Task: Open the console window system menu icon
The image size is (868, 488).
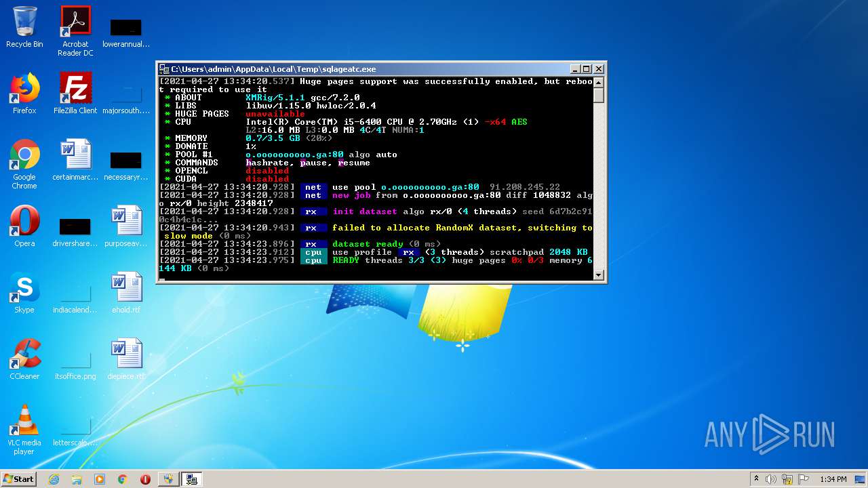Action: point(164,69)
